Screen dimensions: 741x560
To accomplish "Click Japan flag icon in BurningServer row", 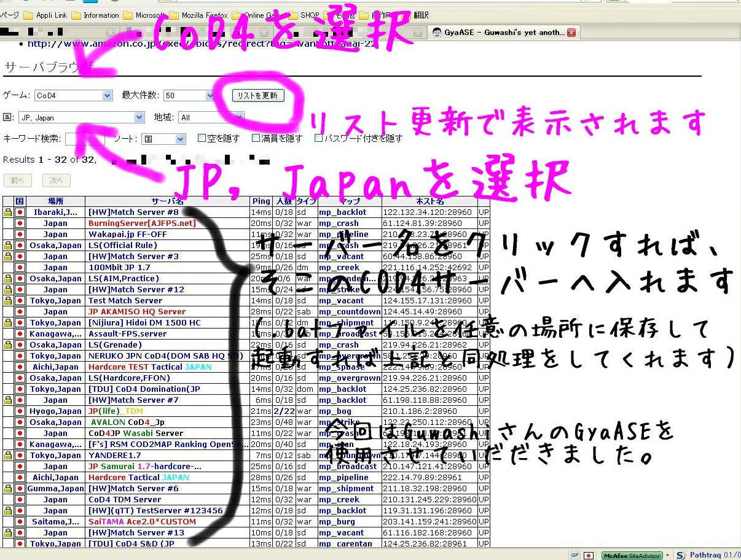I will tap(20, 224).
